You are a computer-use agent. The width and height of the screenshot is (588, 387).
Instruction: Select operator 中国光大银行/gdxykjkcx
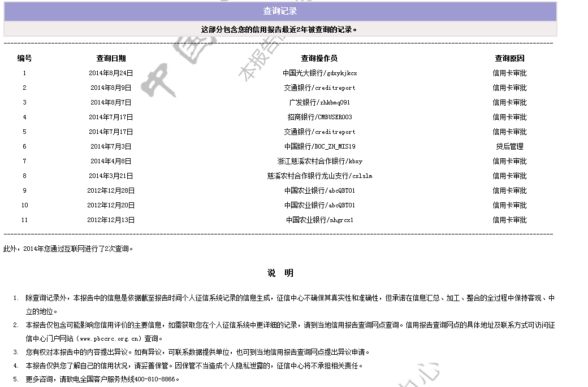click(x=319, y=73)
